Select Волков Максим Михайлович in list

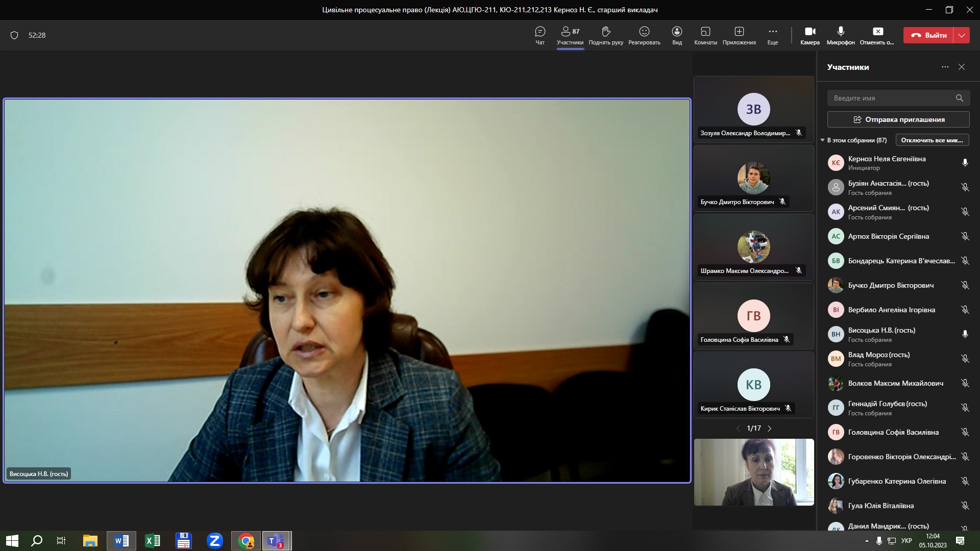click(x=898, y=383)
